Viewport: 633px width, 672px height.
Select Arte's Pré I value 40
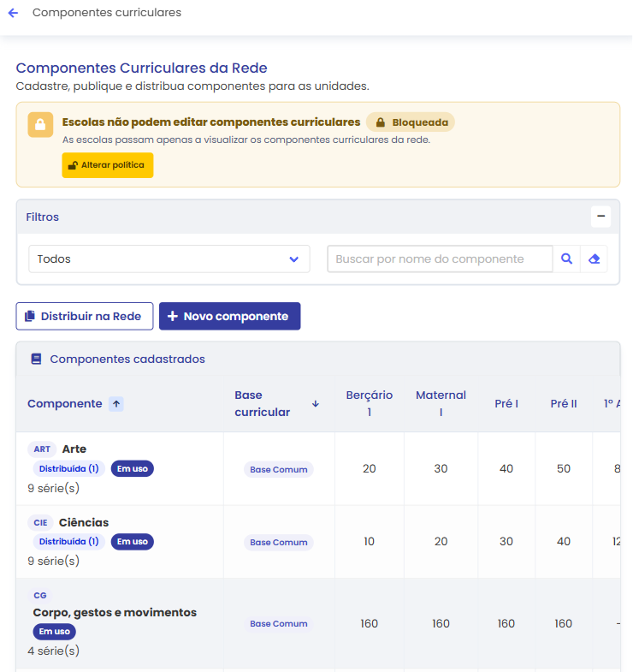pyautogui.click(x=506, y=469)
